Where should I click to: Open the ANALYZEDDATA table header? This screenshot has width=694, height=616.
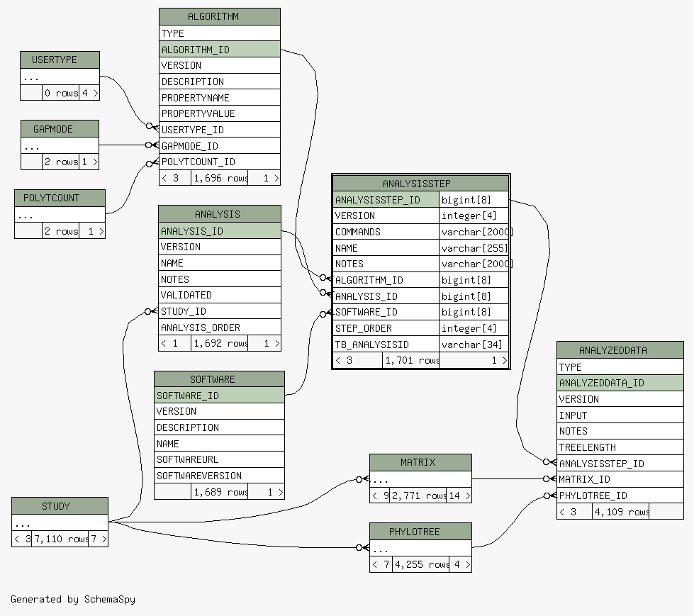pos(620,350)
